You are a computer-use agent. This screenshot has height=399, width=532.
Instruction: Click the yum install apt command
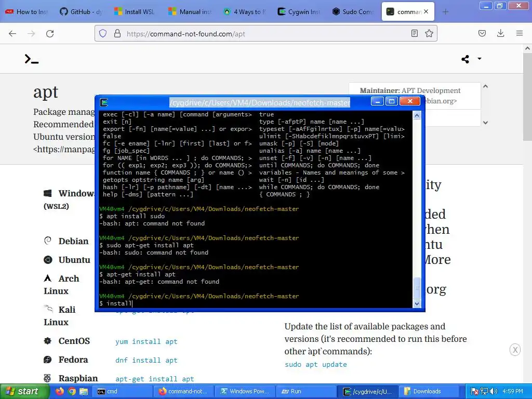pyautogui.click(x=146, y=342)
